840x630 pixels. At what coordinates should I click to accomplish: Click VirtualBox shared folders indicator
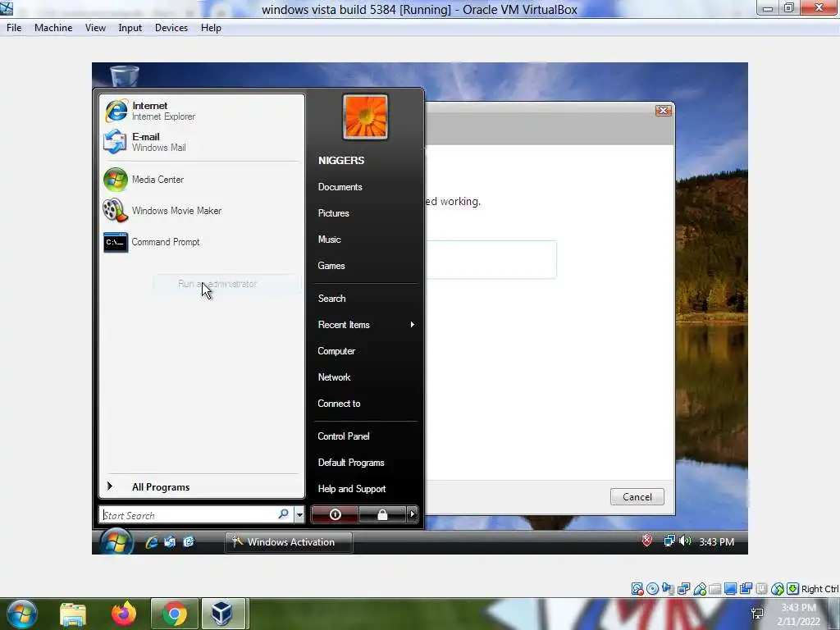tap(714, 589)
